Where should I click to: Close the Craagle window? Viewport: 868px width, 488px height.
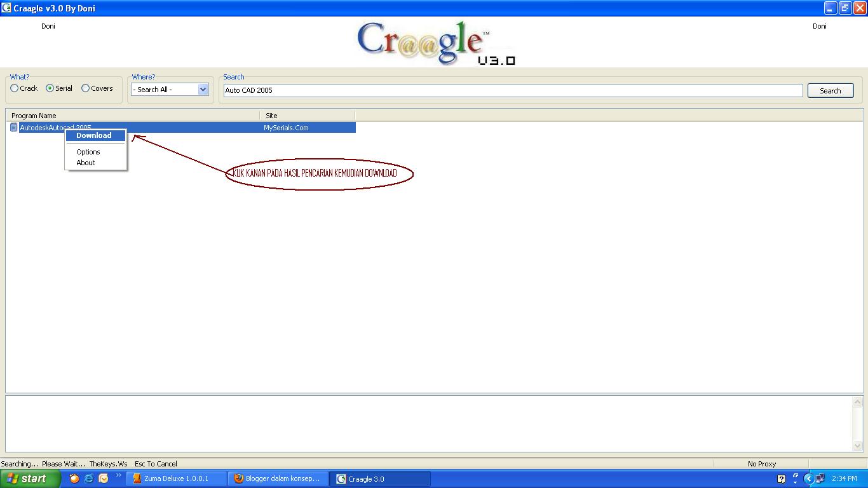pos(860,8)
